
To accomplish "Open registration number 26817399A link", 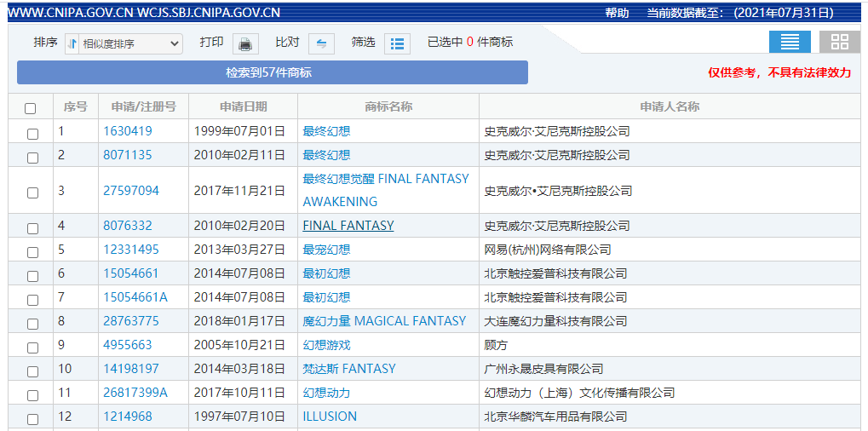I will [135, 393].
